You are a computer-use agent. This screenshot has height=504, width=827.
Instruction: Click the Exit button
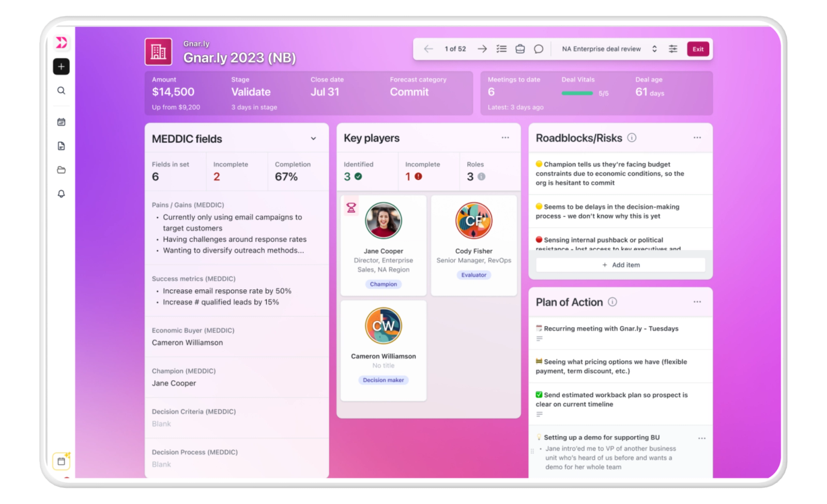(x=698, y=49)
